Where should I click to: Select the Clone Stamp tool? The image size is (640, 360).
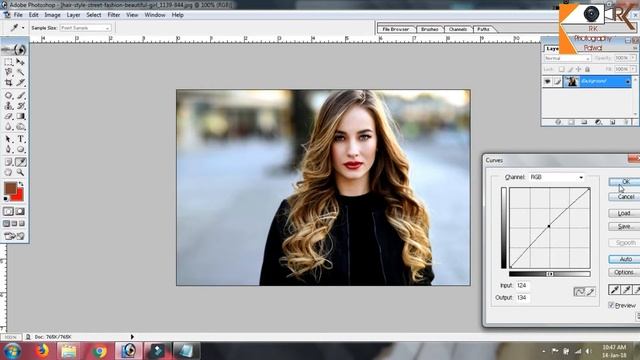pos(9,106)
